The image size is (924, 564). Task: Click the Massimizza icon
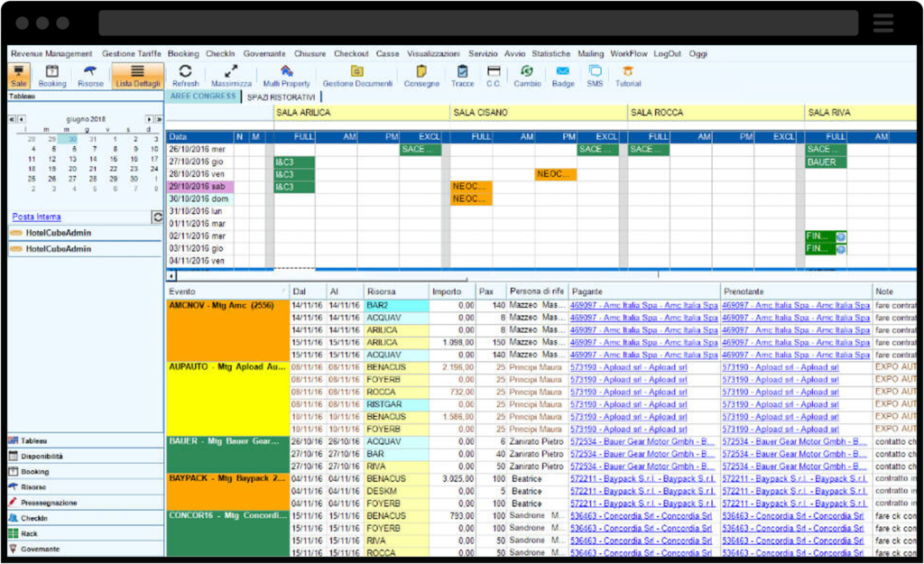click(x=231, y=76)
